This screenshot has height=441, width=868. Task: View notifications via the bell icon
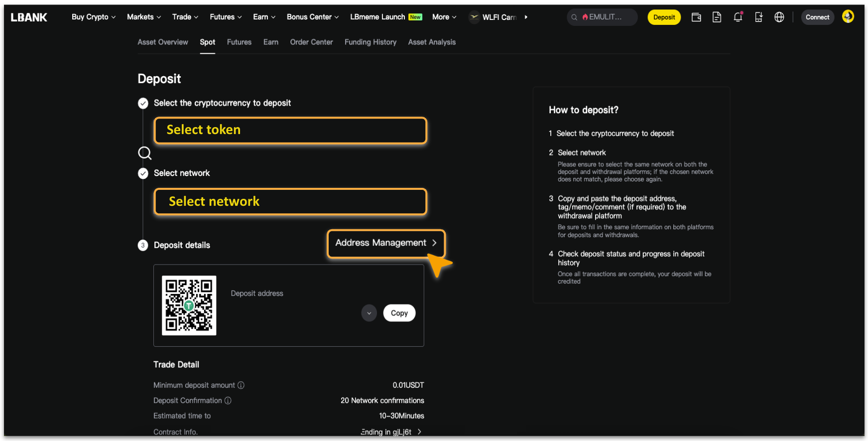(x=738, y=17)
